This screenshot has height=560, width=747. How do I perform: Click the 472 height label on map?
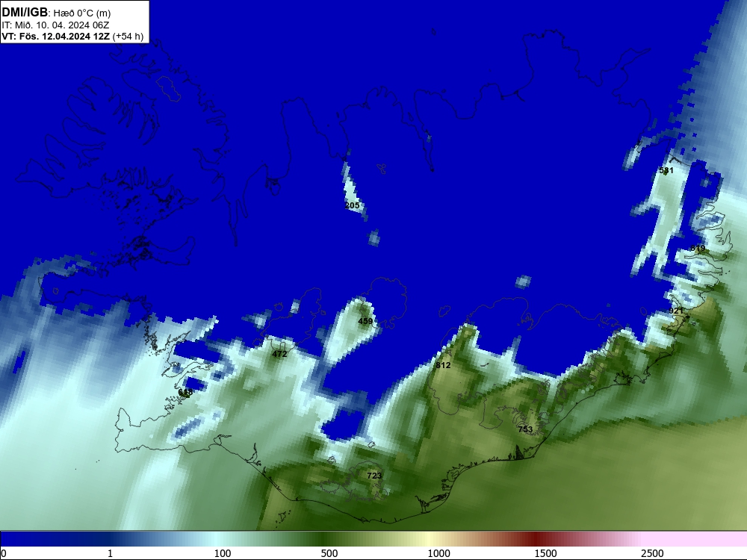pyautogui.click(x=279, y=354)
